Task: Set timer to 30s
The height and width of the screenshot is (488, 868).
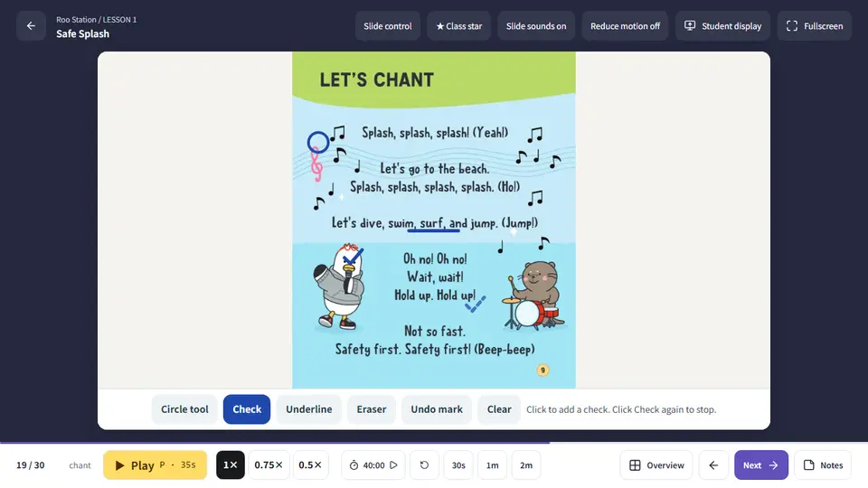Action: (458, 465)
